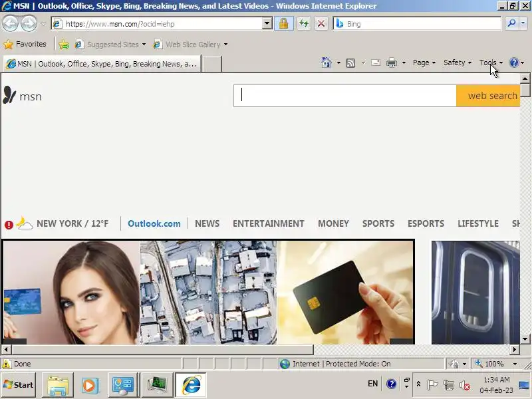Click the Home page icon
Viewport: 532px width, 399px height.
(x=327, y=63)
